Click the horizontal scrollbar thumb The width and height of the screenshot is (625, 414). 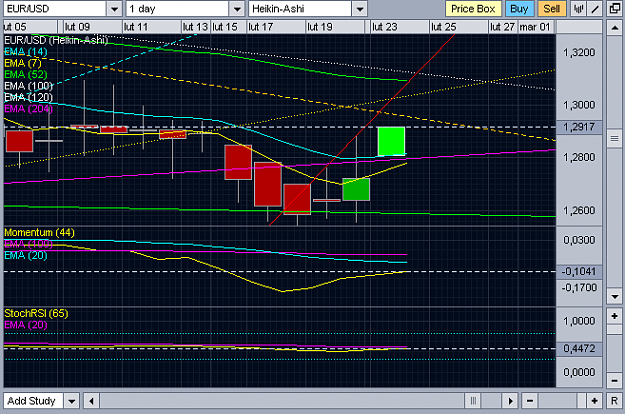pyautogui.click(x=473, y=400)
